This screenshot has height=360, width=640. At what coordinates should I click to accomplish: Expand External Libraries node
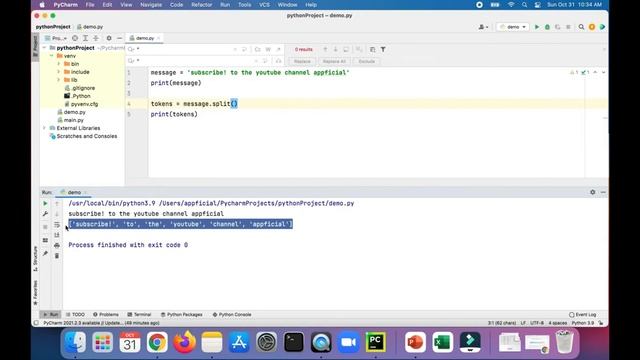pos(44,128)
